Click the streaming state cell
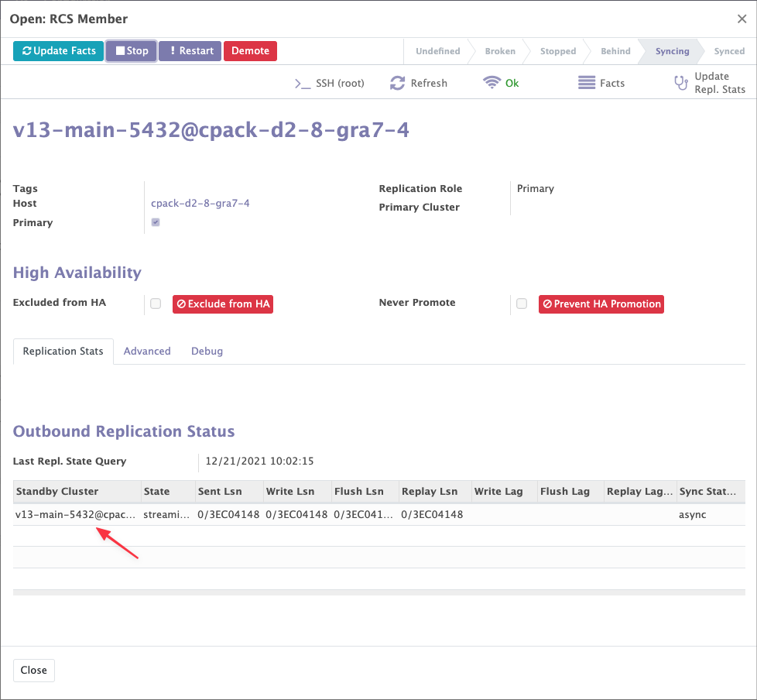The width and height of the screenshot is (757, 700). (166, 514)
